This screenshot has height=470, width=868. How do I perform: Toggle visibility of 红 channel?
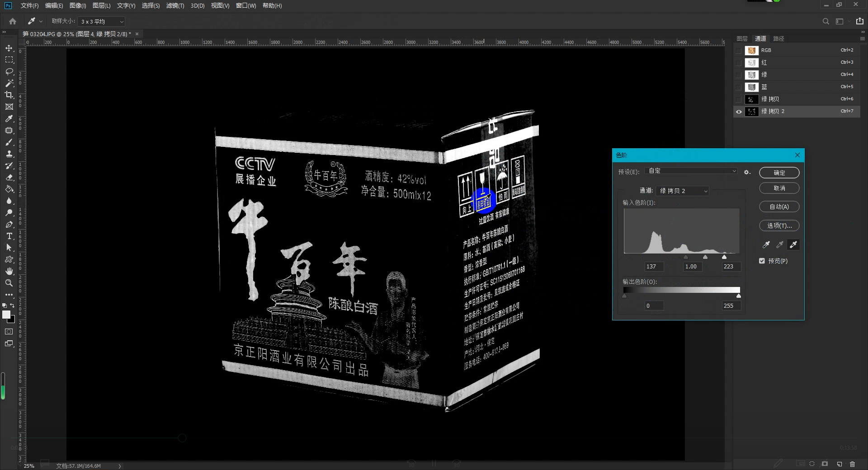point(739,62)
